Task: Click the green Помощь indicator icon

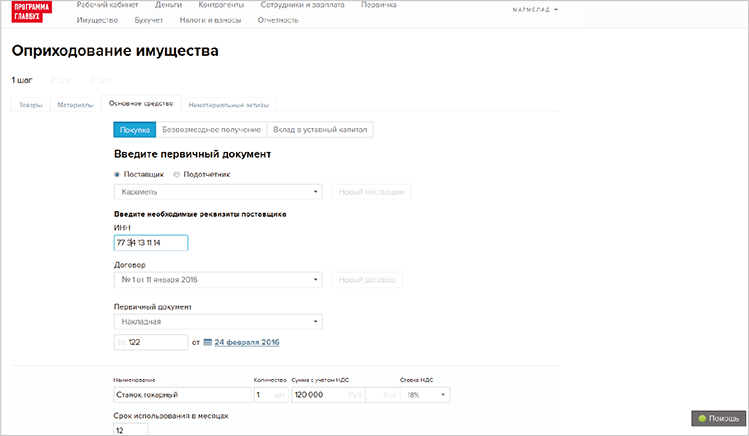Action: (701, 418)
